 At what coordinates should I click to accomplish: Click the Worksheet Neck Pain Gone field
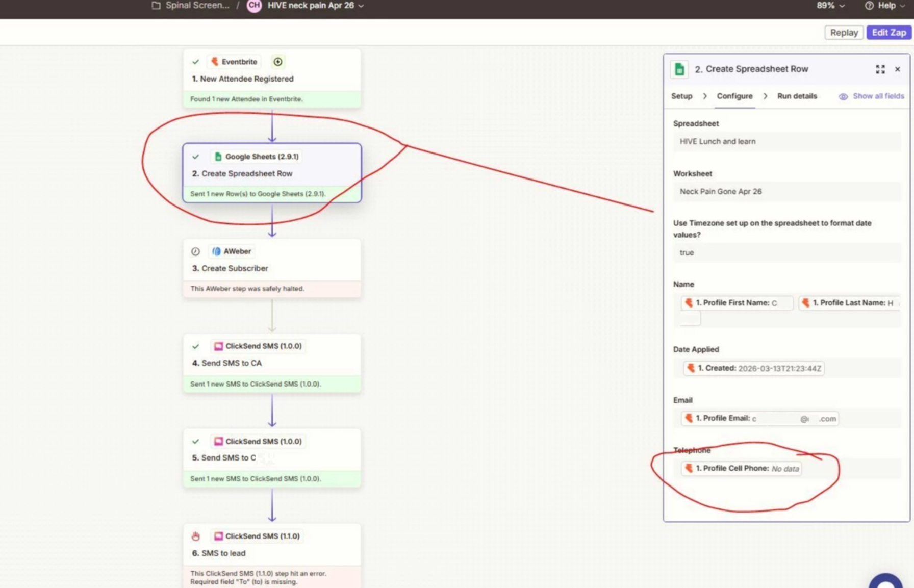pyautogui.click(x=786, y=192)
